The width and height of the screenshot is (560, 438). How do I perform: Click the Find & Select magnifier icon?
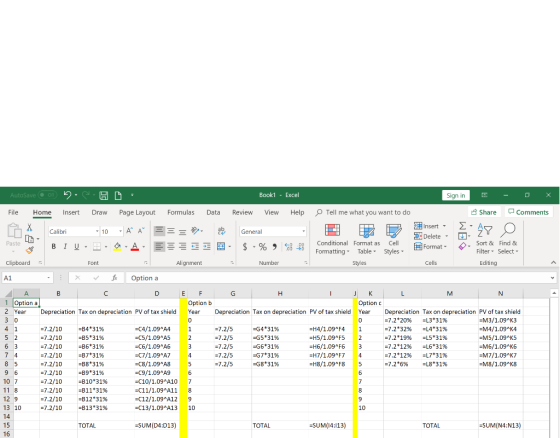pyautogui.click(x=508, y=239)
